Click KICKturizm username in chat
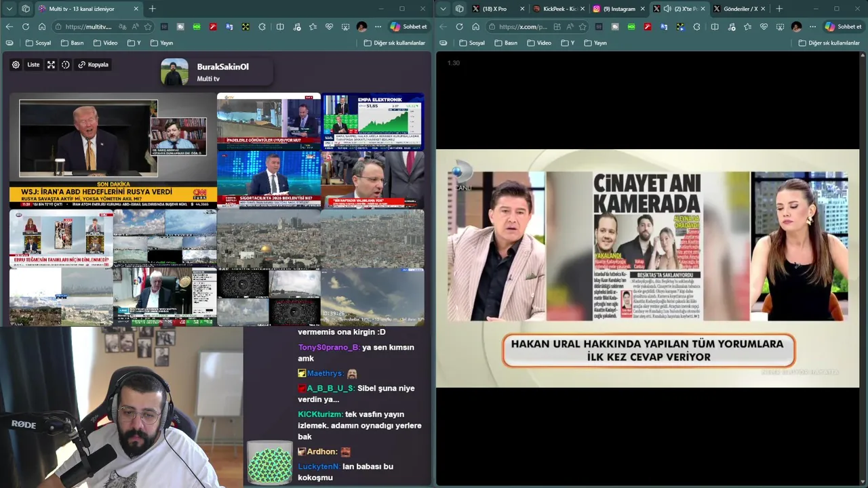Viewport: 868px width, 488px height. 320,414
